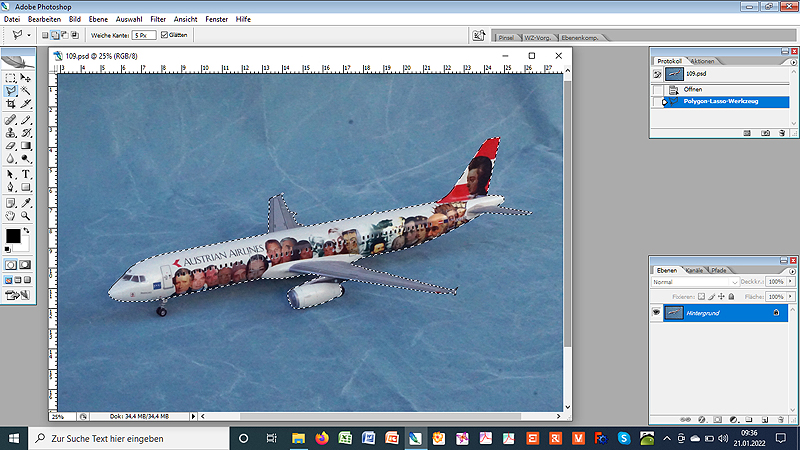The height and width of the screenshot is (450, 800).
Task: Select the Eyedropper tool
Action: click(x=26, y=203)
